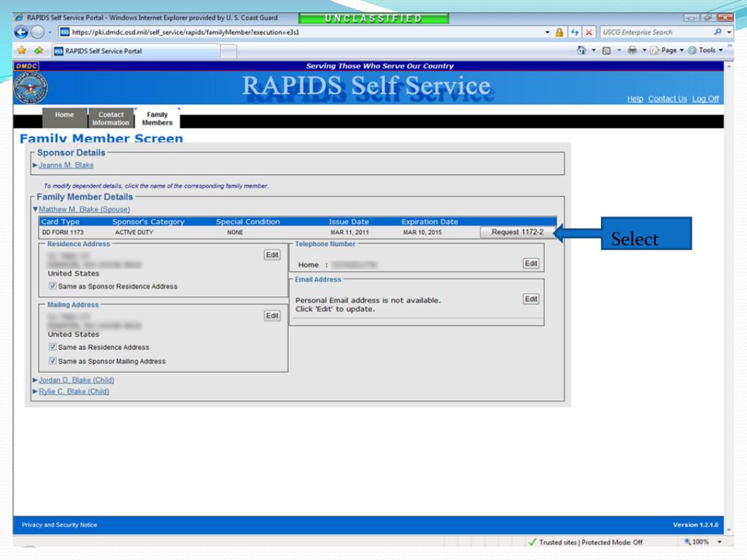Click the security lock icon in the address bar

pyautogui.click(x=560, y=32)
